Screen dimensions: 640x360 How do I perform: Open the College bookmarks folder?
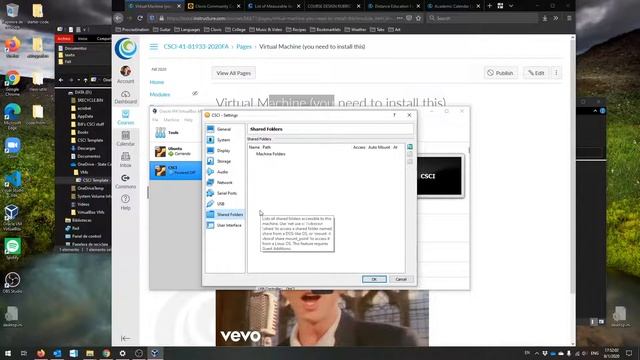pos(236,29)
